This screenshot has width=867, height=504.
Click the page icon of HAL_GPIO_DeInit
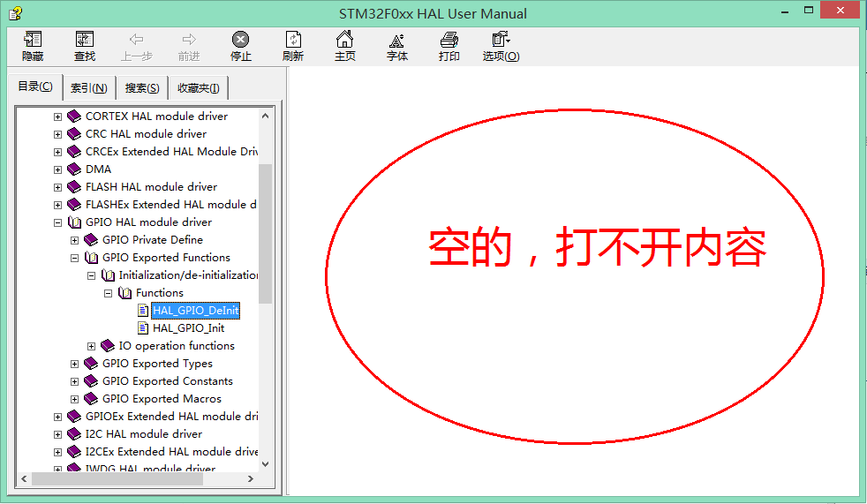pyautogui.click(x=143, y=311)
